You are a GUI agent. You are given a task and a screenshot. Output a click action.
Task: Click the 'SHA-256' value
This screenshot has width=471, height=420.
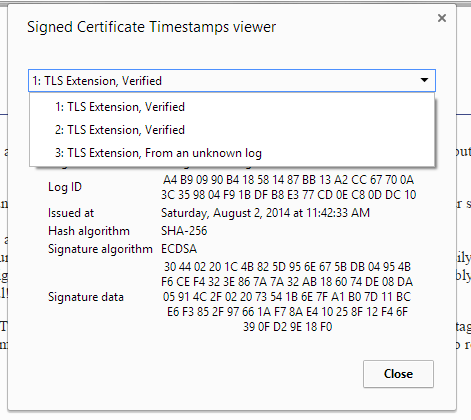coord(184,231)
